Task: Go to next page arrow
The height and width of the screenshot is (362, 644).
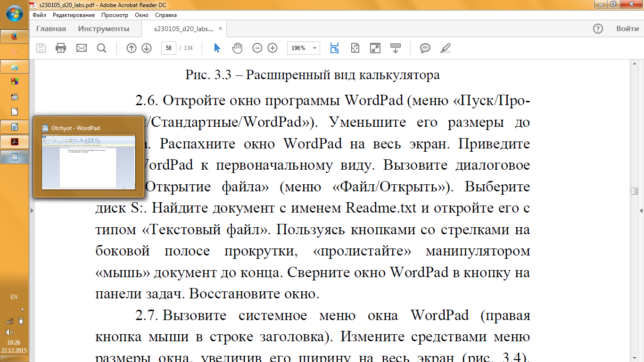Action: coord(147,48)
